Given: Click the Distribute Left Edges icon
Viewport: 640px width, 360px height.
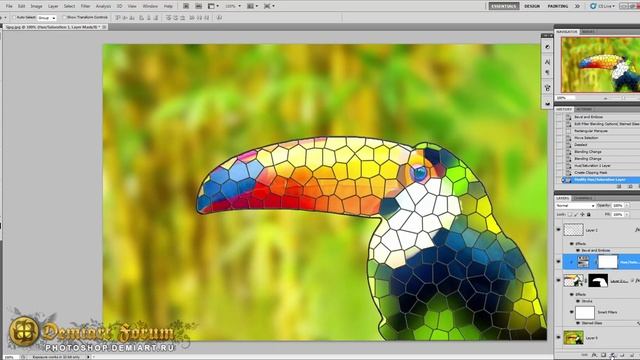Looking at the screenshot, I should 192,18.
